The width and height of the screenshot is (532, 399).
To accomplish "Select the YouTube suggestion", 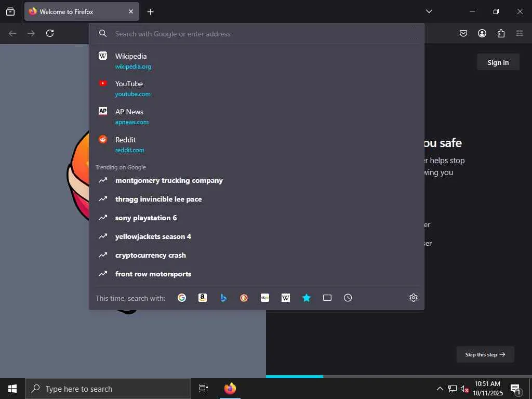I will (257, 88).
